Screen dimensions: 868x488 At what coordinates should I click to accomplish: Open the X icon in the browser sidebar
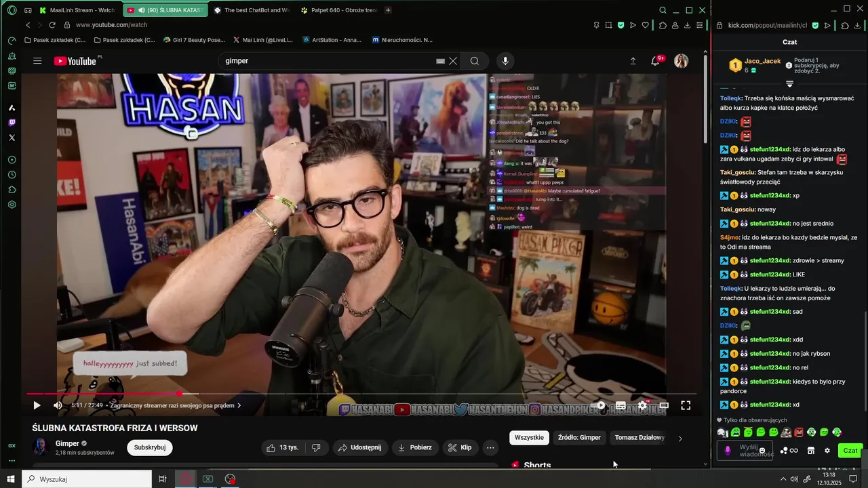12,138
